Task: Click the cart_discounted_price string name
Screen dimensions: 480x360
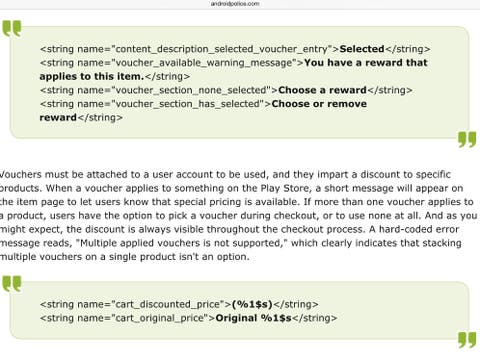Action: (x=168, y=305)
